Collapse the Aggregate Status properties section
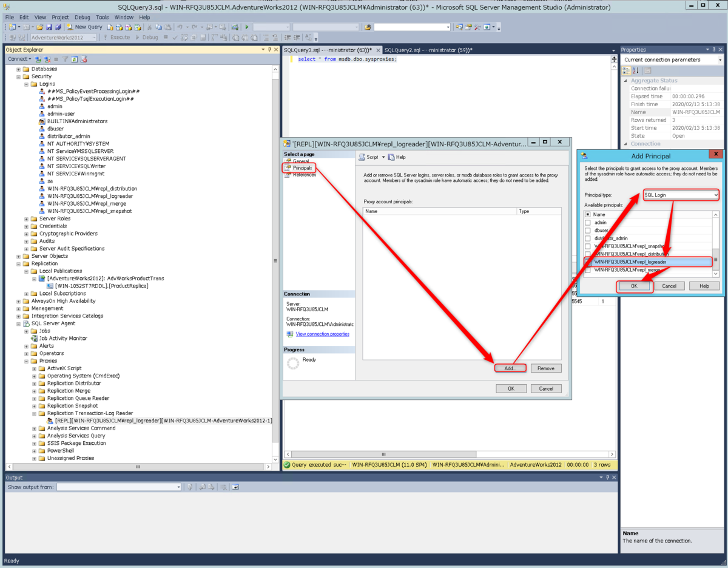 [625, 81]
